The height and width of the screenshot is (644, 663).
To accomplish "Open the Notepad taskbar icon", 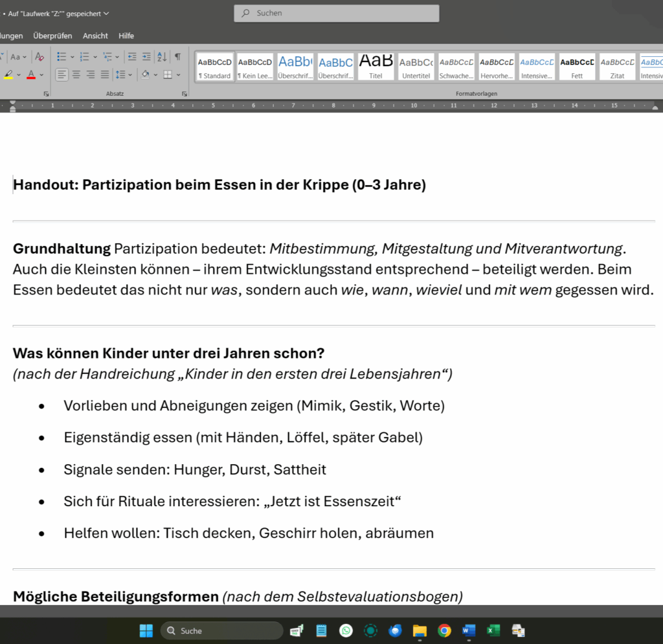I will [321, 631].
